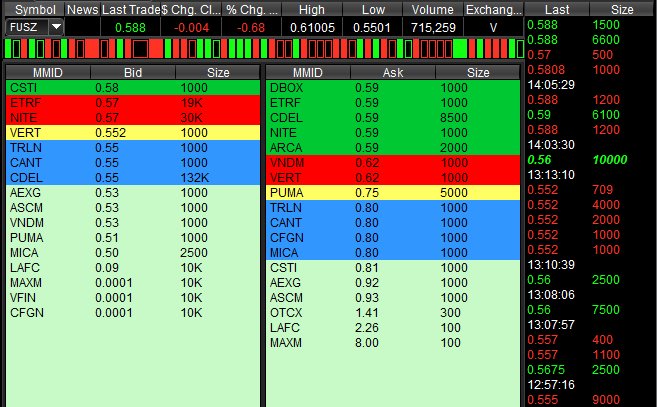Select the ARCA ask row with 2000 size
Image resolution: width=657 pixels, height=407 pixels.
pyautogui.click(x=393, y=148)
